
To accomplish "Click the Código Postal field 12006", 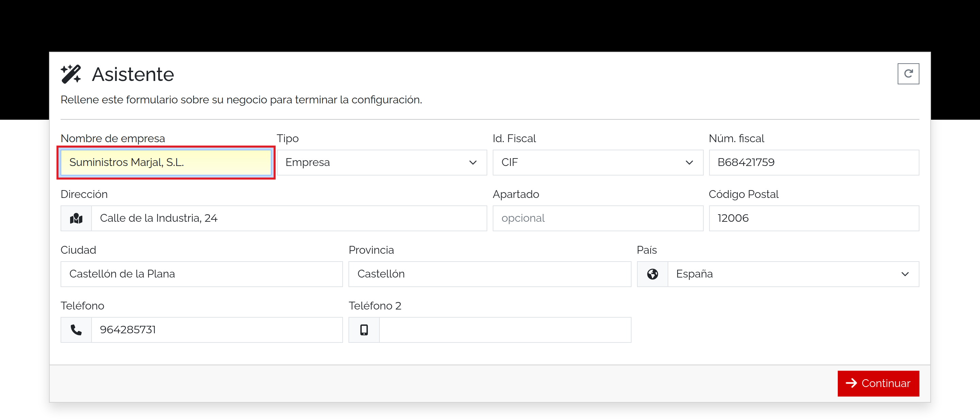I will 814,218.
